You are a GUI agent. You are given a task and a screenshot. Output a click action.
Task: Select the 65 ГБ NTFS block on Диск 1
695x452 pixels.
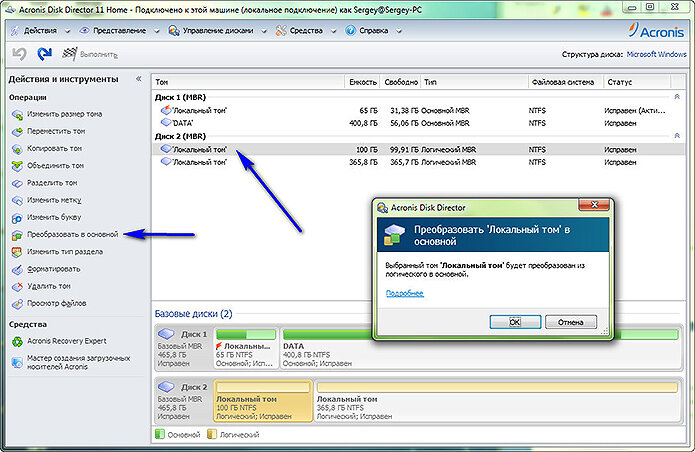(x=246, y=348)
